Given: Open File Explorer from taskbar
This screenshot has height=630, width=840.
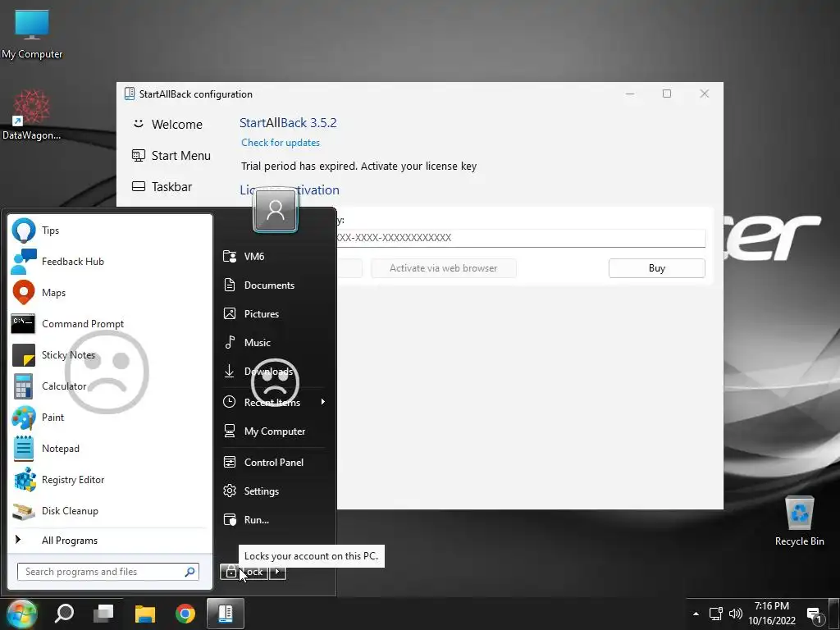Looking at the screenshot, I should [x=144, y=614].
